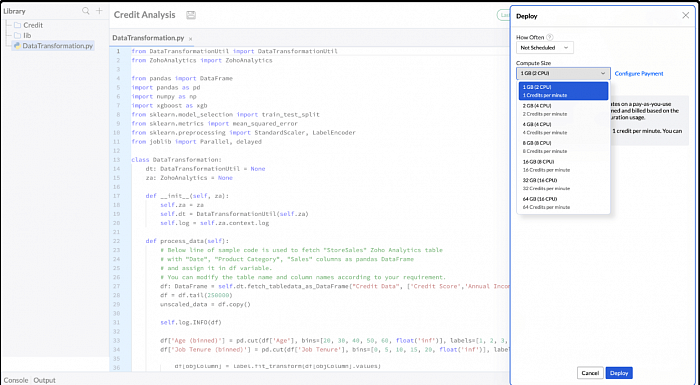Click the Library heading
The image size is (700, 385).
tap(15, 11)
